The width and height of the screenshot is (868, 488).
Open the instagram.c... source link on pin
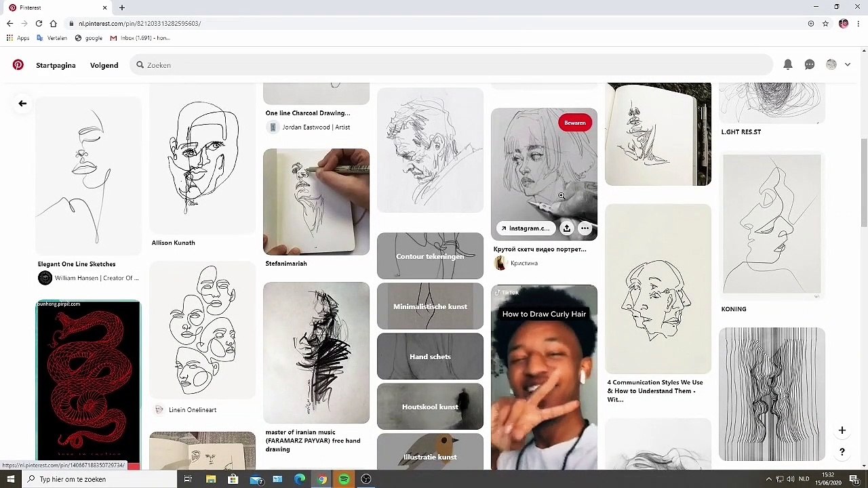[526, 228]
